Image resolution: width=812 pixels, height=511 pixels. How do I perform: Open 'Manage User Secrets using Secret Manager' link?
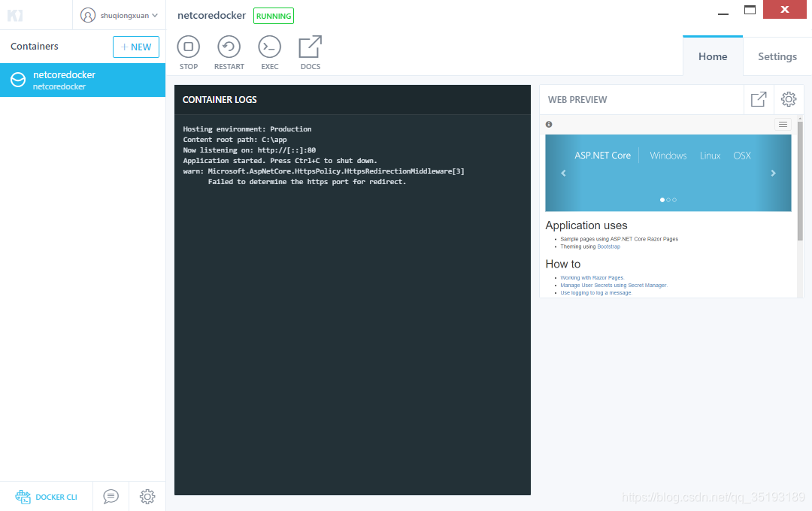(614, 286)
